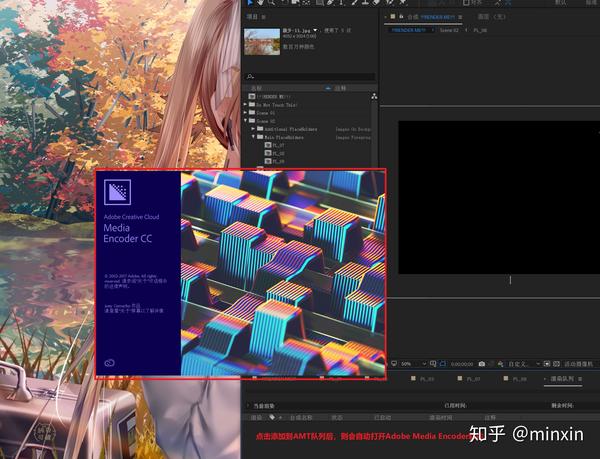Click the search magnifier icon in project panel
Viewport: 600px width, 459px height.
(250, 76)
